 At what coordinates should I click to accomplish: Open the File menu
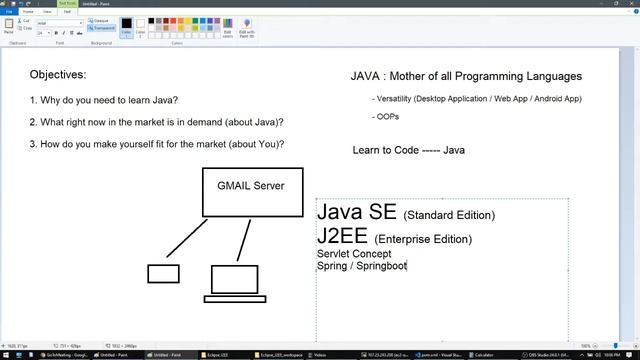(x=9, y=11)
